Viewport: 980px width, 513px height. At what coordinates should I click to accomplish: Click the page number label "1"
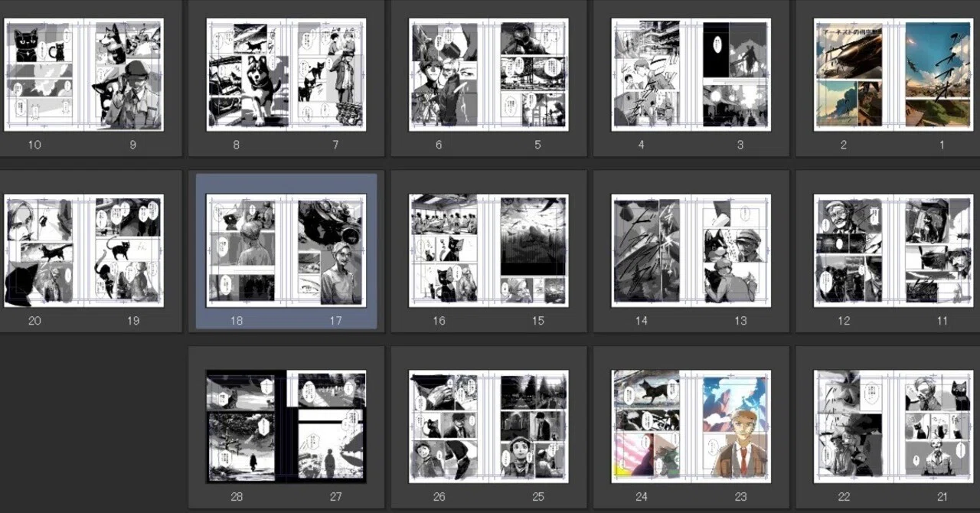pyautogui.click(x=942, y=145)
